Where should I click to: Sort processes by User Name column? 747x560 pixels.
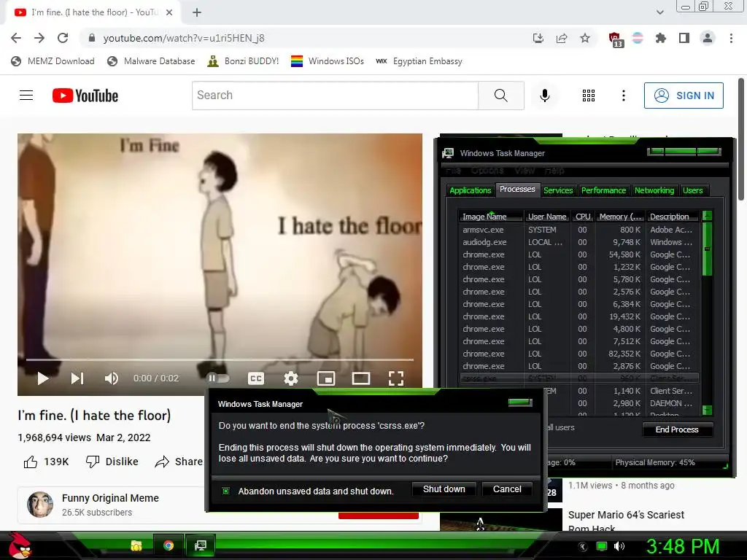click(547, 217)
